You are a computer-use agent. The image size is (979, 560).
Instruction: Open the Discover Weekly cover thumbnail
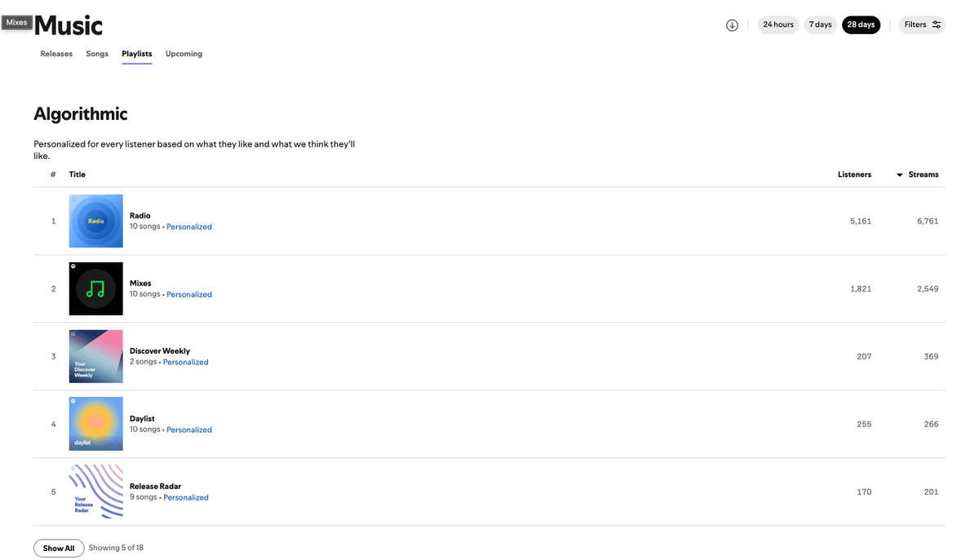point(96,356)
